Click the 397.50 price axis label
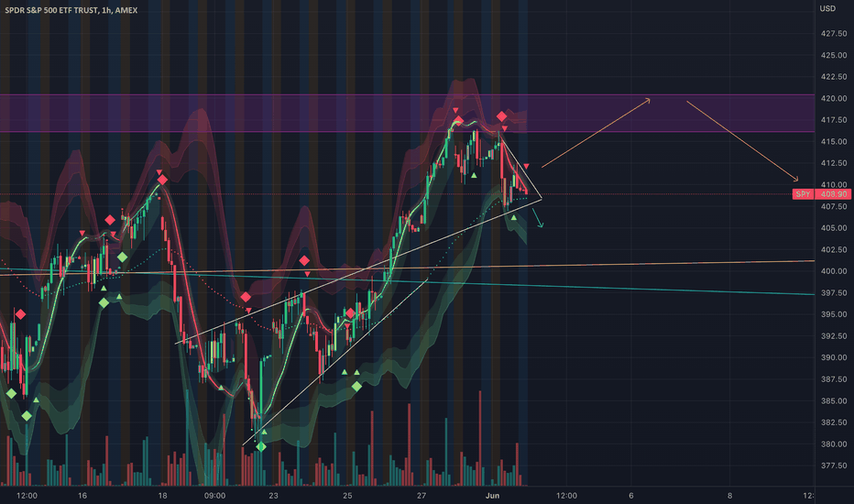Screen dimensions: 854x504 pos(834,292)
